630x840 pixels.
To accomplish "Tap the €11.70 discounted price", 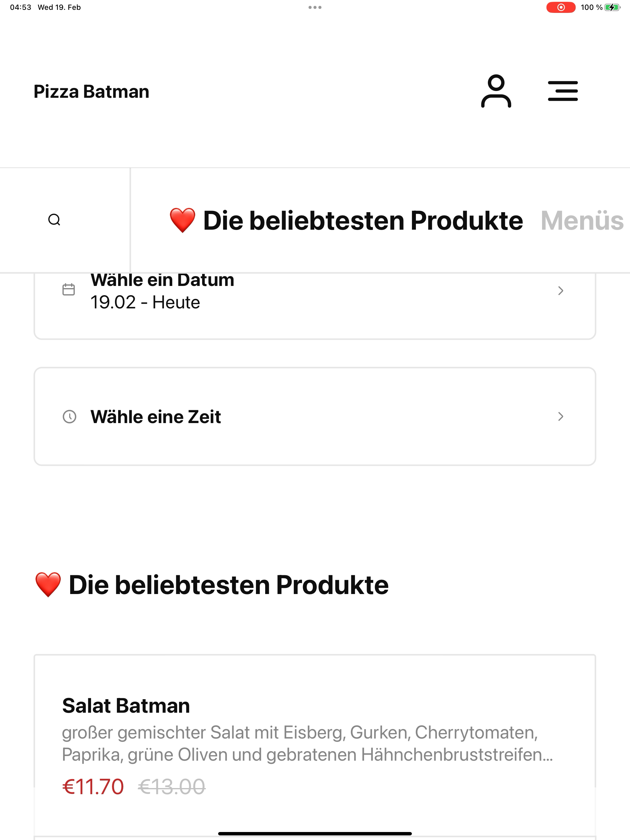I will click(93, 787).
